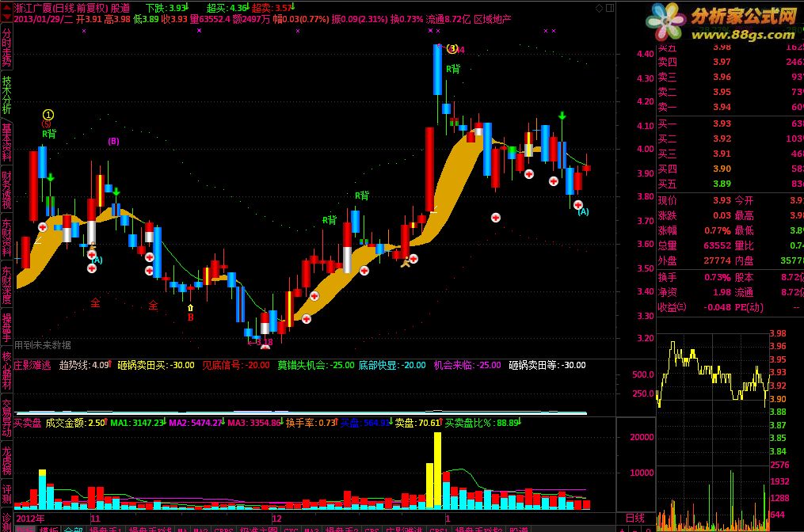Click the 2012年 date axis label

[30, 519]
